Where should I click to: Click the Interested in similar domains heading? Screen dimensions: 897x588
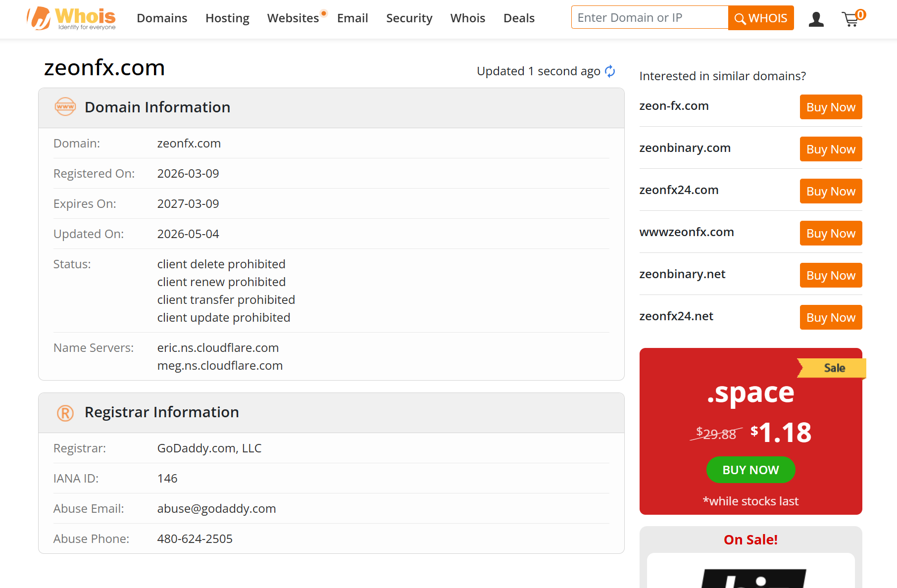pos(722,76)
